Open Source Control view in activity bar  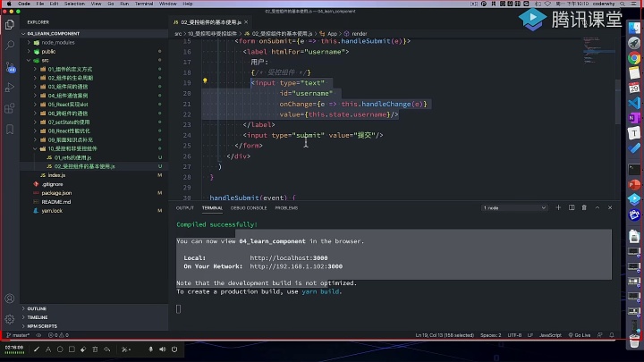click(x=10, y=67)
